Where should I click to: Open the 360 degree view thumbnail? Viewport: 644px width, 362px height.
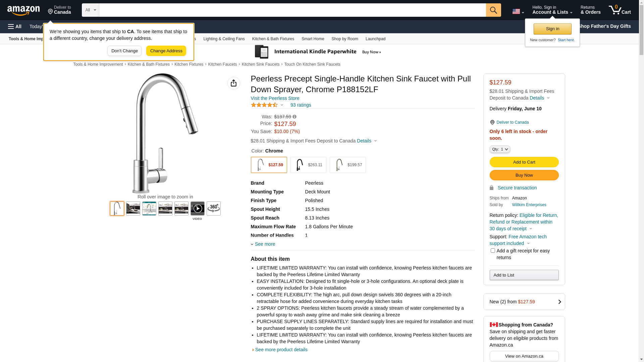coord(213,208)
